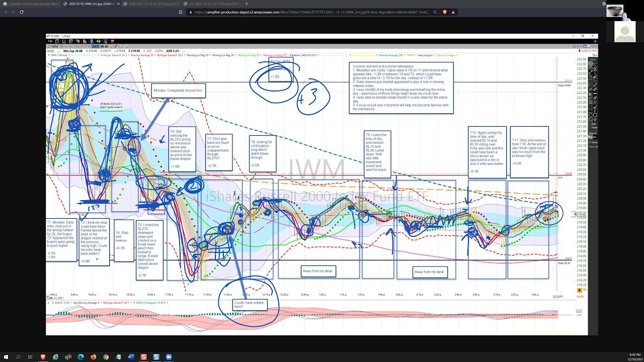Viewport: 644px width, 362px height.
Task: Click the more button beside the price scale
Action: click(x=593, y=59)
